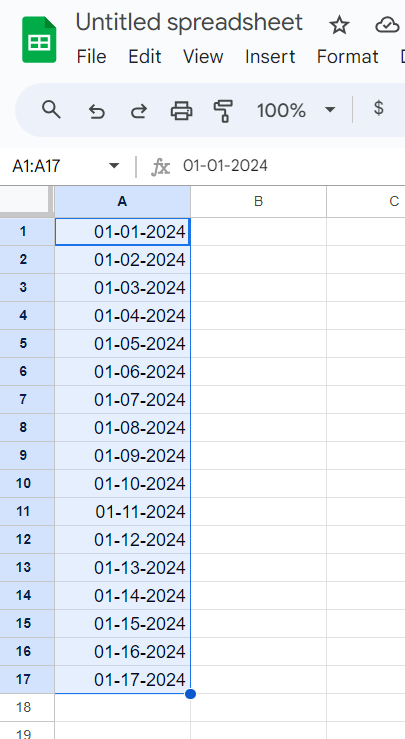Viewport: 405px width, 739px height.
Task: Redo the last undone action
Action: click(139, 111)
